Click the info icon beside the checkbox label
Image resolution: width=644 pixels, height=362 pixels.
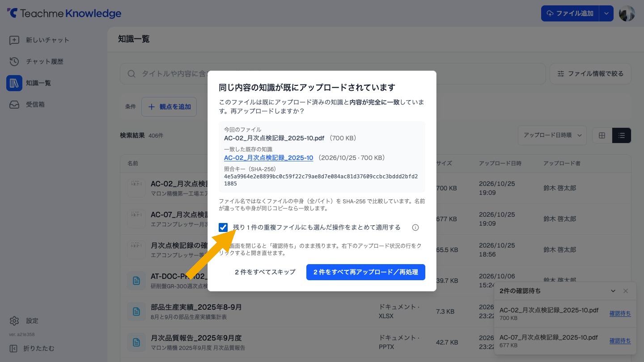(415, 227)
